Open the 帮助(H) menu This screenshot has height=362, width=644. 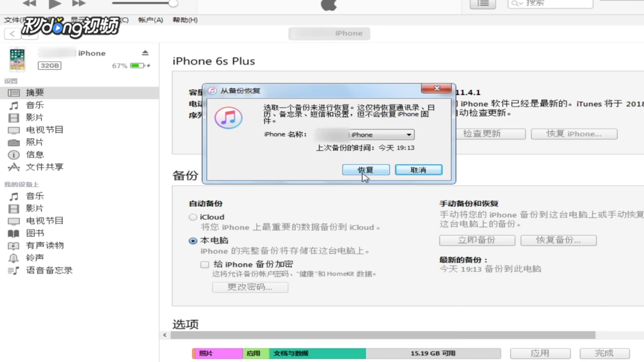pos(185,20)
